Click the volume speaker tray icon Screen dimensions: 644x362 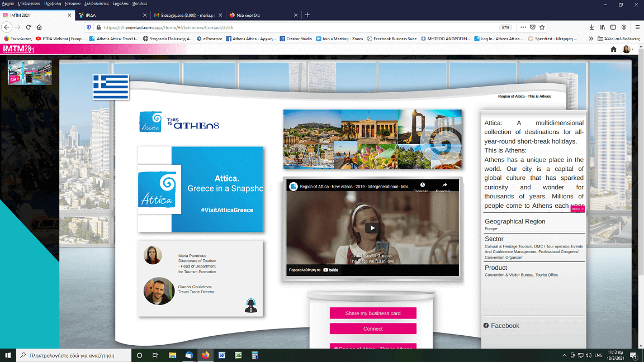pos(589,355)
